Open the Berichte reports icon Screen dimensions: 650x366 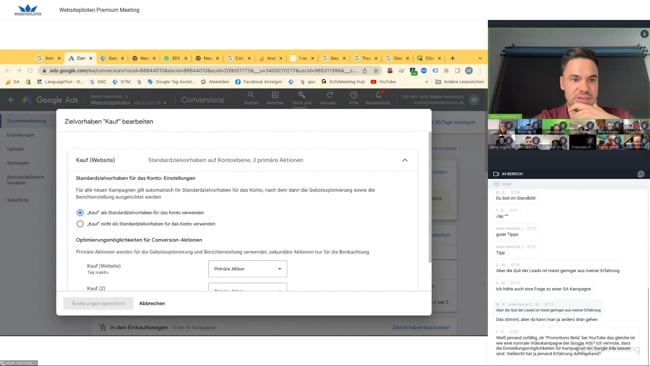coord(275,95)
